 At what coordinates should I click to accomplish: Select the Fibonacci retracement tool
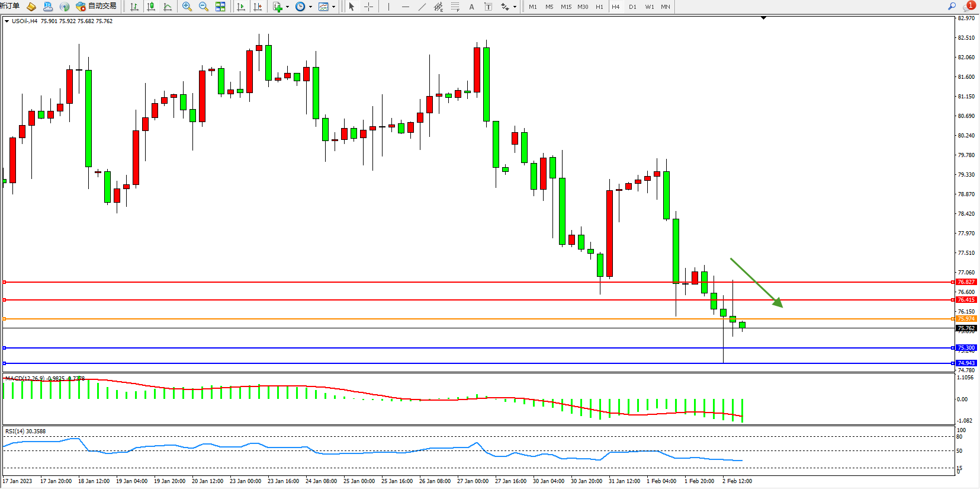(x=455, y=7)
